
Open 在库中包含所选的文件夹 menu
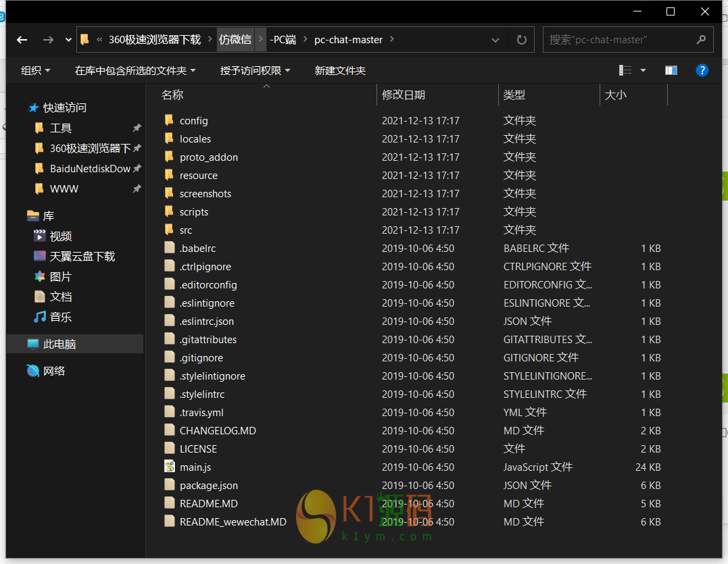[135, 70]
